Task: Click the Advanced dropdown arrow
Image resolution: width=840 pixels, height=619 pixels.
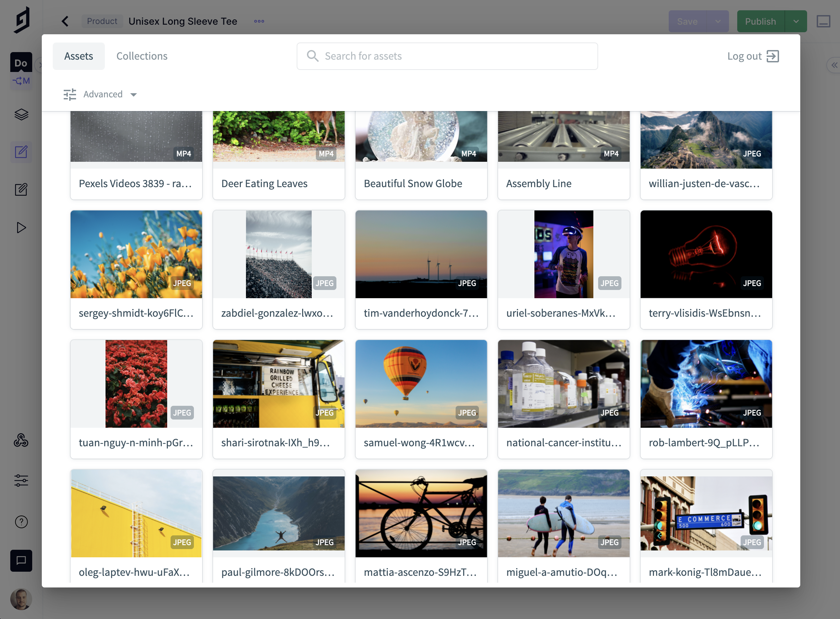Action: 132,94
